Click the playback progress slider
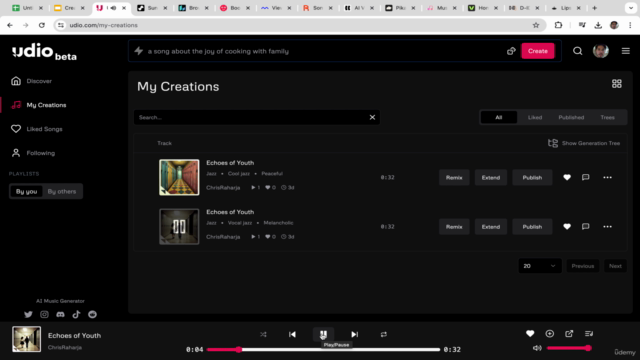 [x=323, y=349]
